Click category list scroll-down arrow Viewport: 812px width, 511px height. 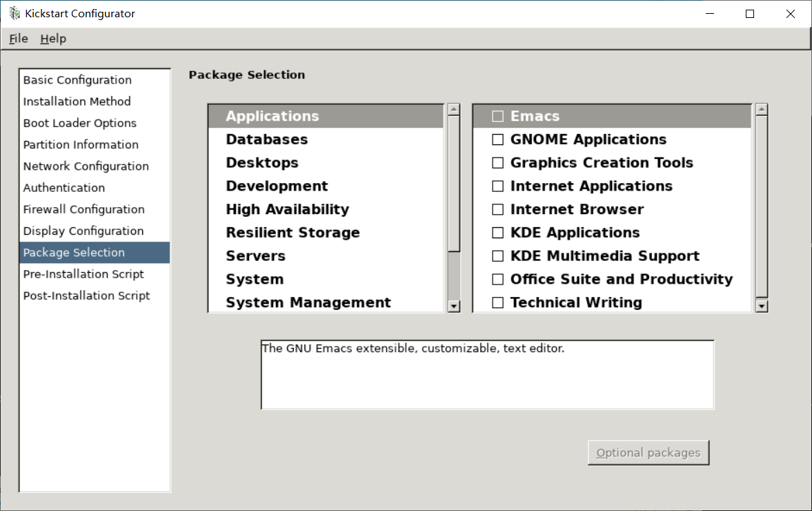tap(454, 307)
